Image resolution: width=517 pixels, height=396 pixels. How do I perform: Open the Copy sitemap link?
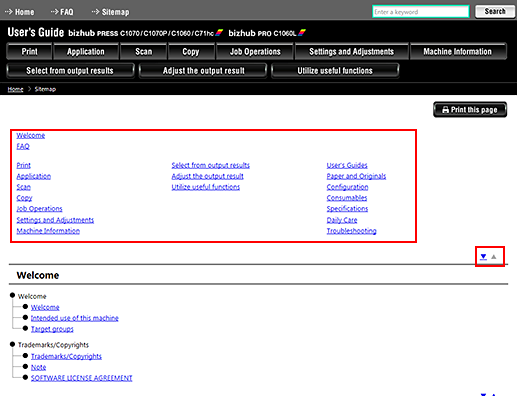click(x=24, y=198)
